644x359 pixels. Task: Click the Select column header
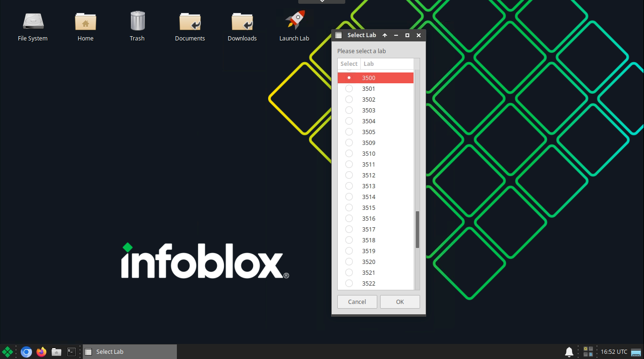pyautogui.click(x=349, y=64)
